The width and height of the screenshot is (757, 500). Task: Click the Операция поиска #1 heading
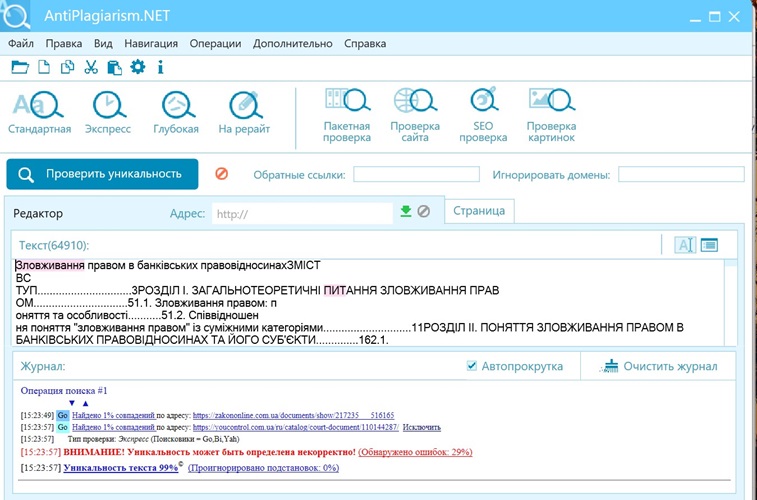(64, 390)
